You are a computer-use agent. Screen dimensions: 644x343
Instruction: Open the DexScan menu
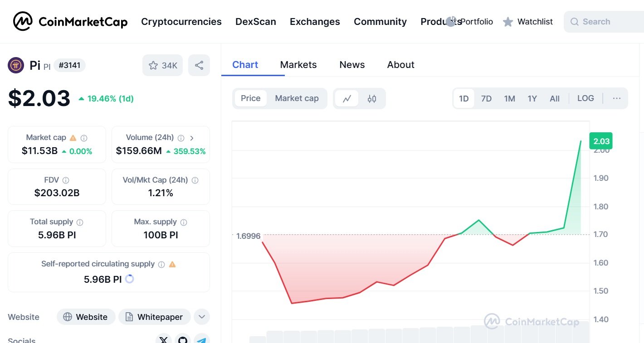256,22
